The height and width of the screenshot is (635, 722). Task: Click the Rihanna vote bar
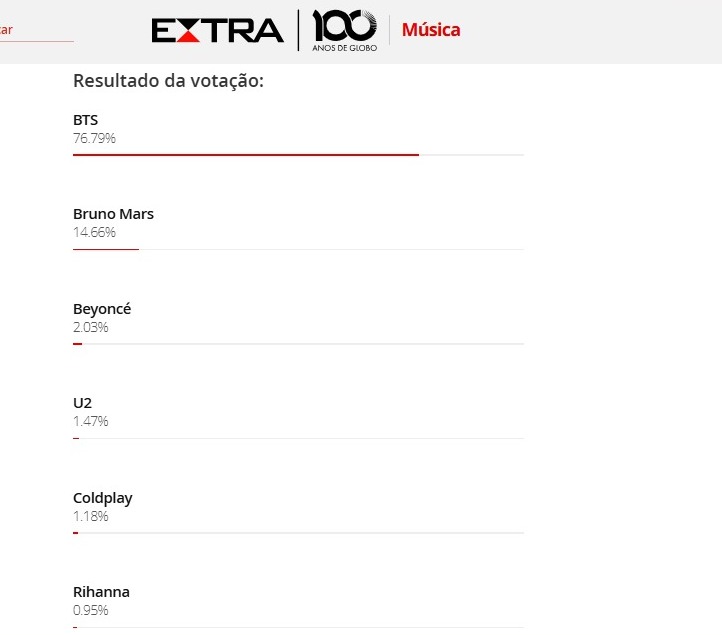pyautogui.click(x=298, y=627)
